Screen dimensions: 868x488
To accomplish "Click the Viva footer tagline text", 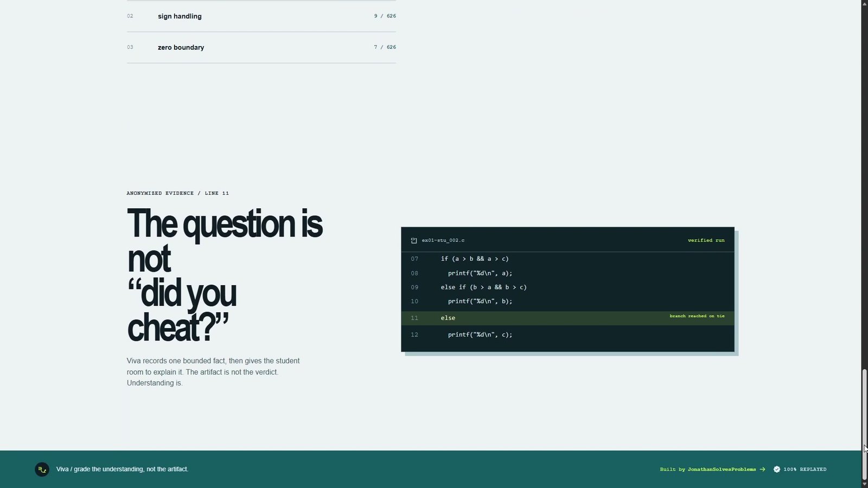I will (122, 470).
